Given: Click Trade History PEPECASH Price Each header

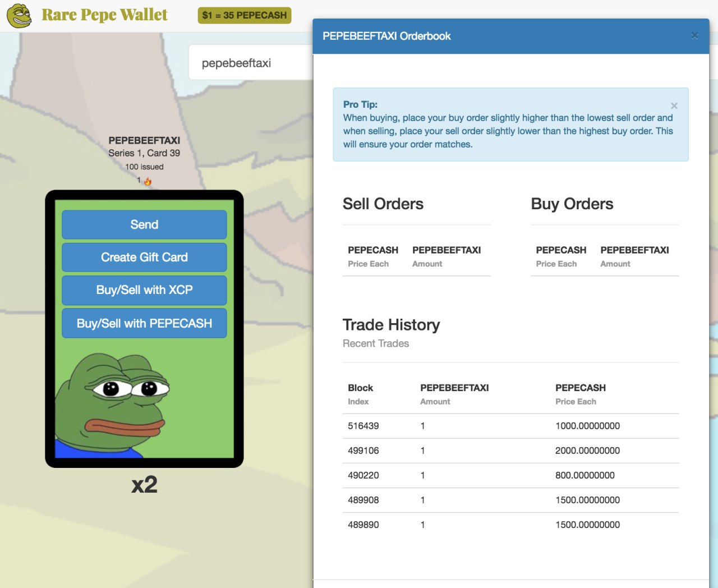Looking at the screenshot, I should click(581, 394).
